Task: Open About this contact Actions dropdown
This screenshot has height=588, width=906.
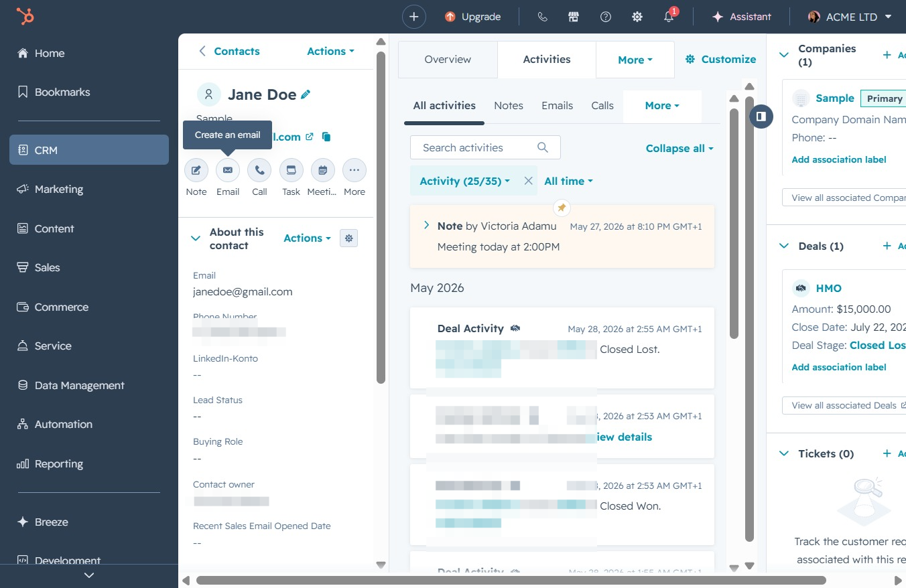Action: (307, 238)
